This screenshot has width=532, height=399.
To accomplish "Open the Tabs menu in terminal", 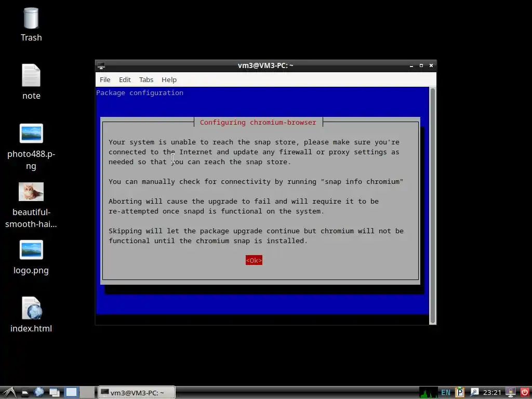I will 146,79.
